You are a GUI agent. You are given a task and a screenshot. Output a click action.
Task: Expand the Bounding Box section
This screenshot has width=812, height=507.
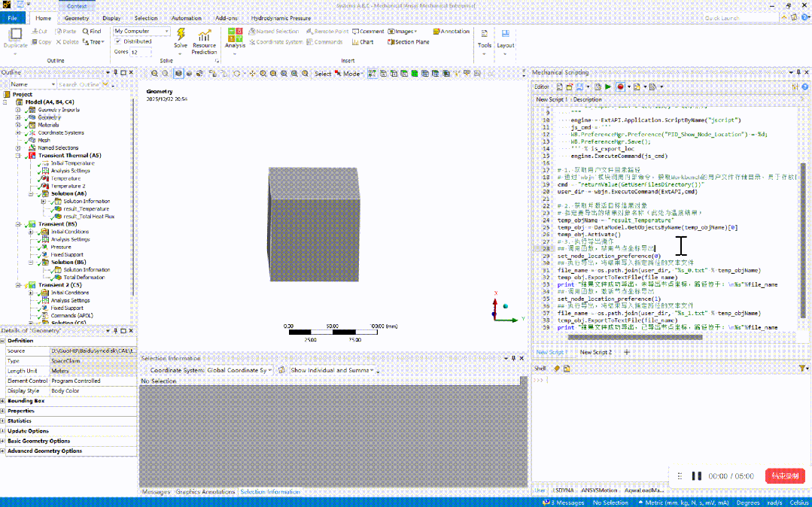click(x=3, y=401)
